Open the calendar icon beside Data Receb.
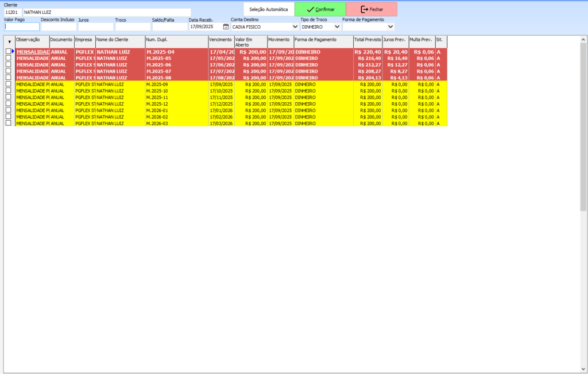The width and height of the screenshot is (588, 374). point(226,26)
